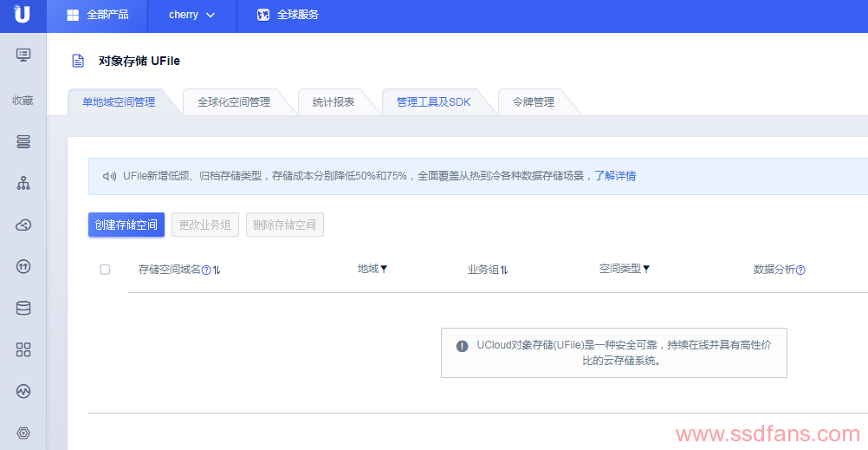
Task: Click help icon beside 存储空间域名
Action: point(206,271)
